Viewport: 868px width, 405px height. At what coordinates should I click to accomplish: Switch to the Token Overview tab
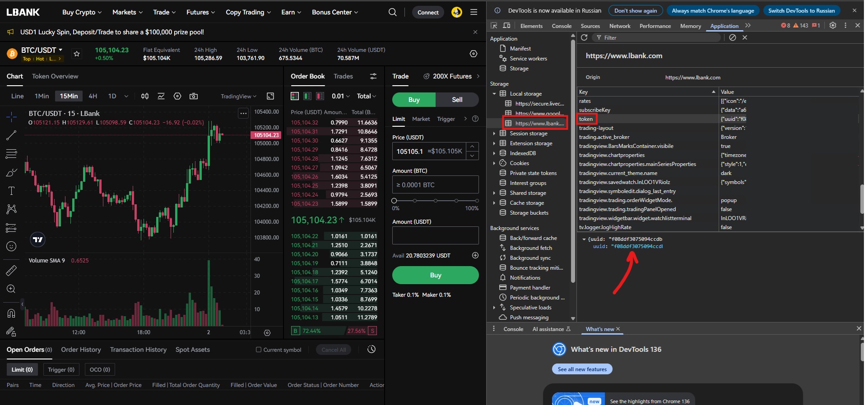point(55,76)
